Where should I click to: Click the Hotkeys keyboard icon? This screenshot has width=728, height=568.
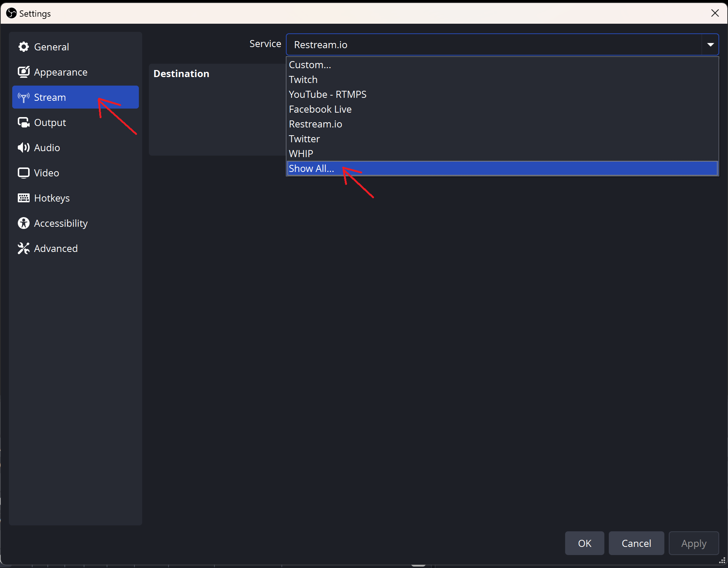click(24, 198)
